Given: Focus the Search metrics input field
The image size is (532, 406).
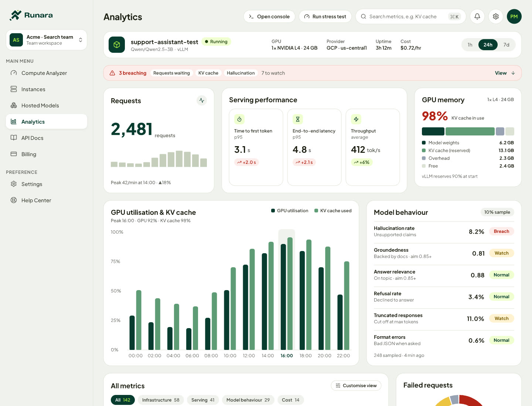Looking at the screenshot, I should point(411,17).
